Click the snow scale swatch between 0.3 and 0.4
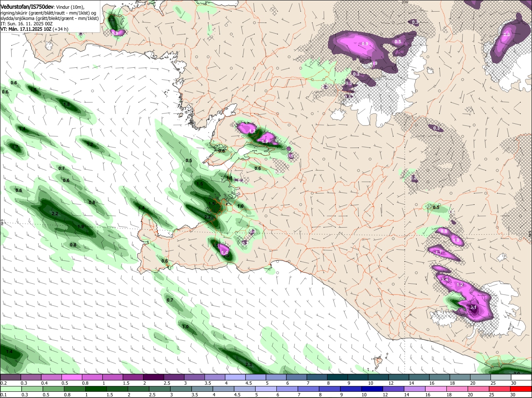 coord(32,377)
